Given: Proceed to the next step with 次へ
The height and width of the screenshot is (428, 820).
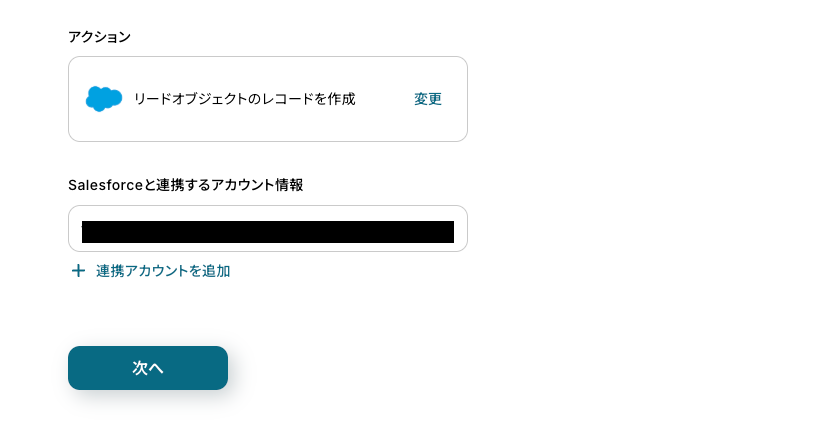Looking at the screenshot, I should point(148,368).
